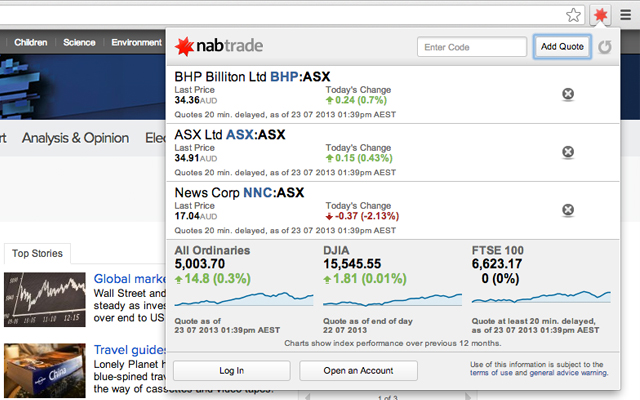640x400 pixels.
Task: Click the Log In button
Action: [x=231, y=371]
